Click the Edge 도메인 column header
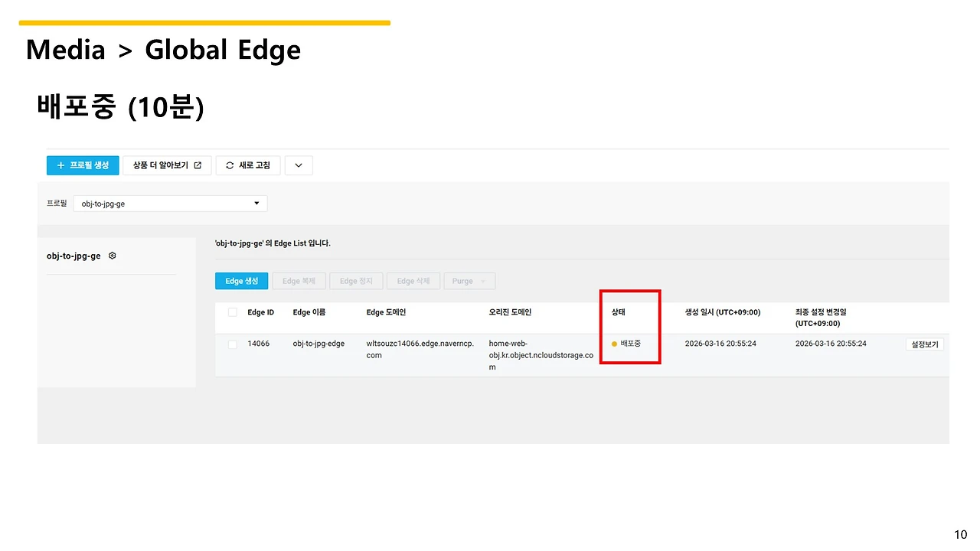Viewport: 980px width, 551px height. pos(386,312)
